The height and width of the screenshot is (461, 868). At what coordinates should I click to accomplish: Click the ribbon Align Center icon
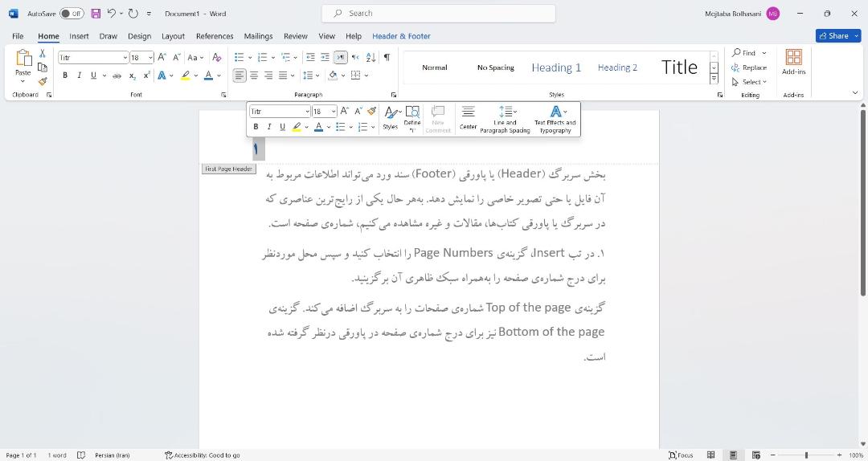coord(253,75)
